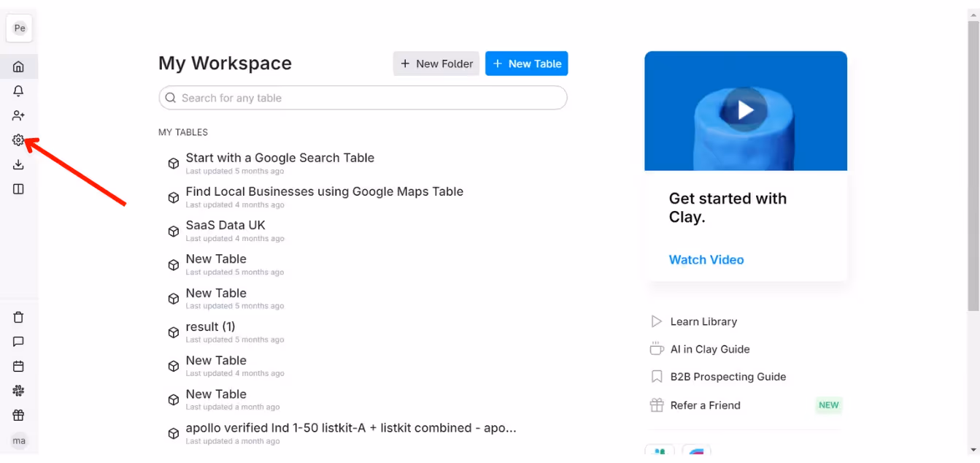
Task: Click the invite people icon
Action: (18, 115)
